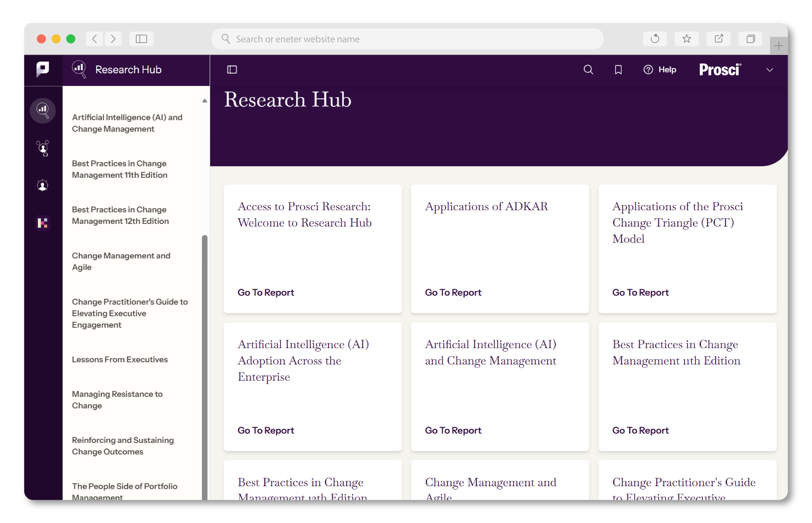Go To Report for Prosci Change Triangle Model

pyautogui.click(x=641, y=293)
